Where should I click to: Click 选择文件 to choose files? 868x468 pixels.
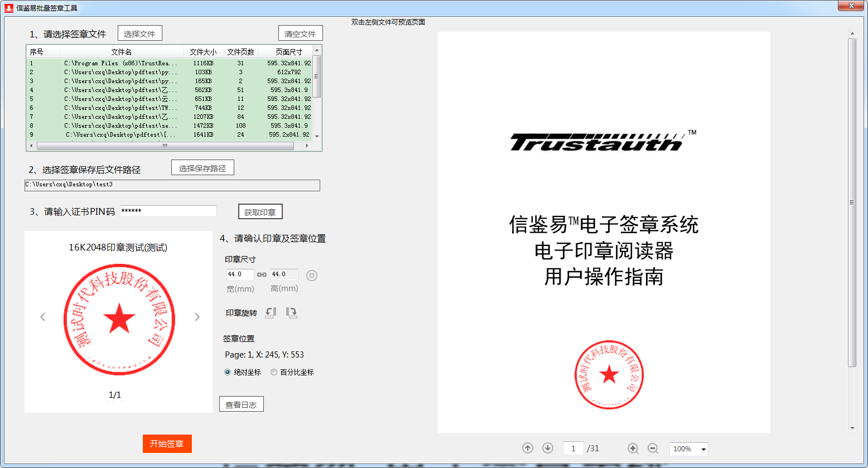pyautogui.click(x=139, y=33)
